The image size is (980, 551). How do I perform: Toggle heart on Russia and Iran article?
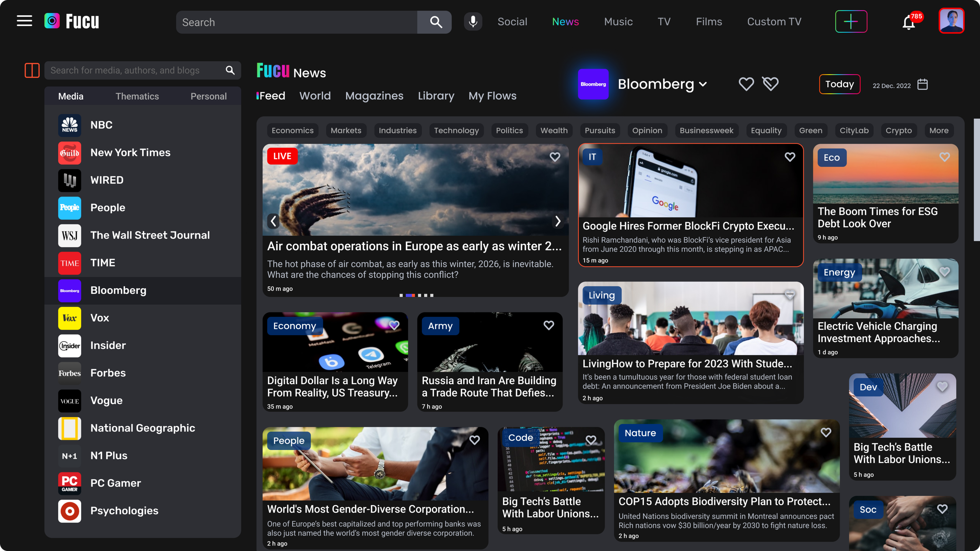tap(548, 325)
